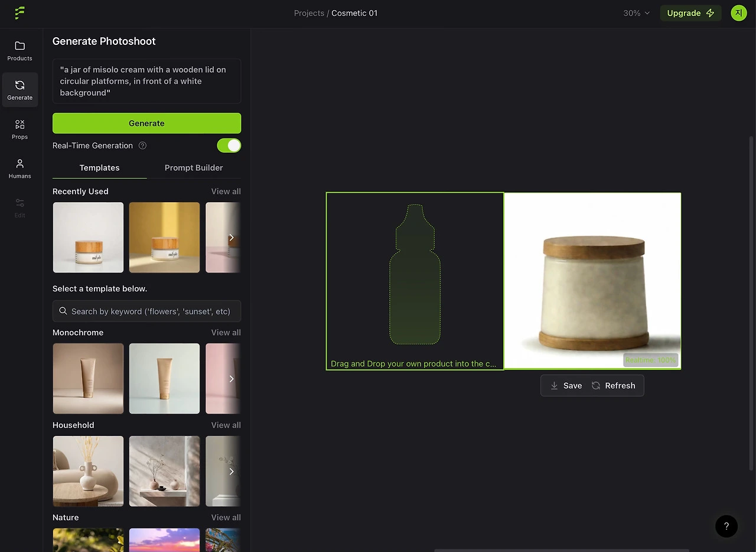This screenshot has width=756, height=552.
Task: Click the Upgrade button
Action: point(690,13)
